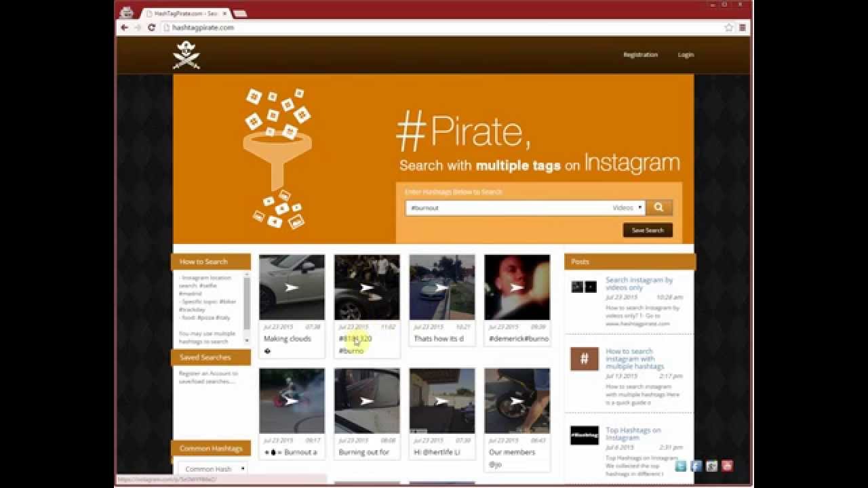
Task: Click the 'How to Search' panel header
Action: point(211,262)
